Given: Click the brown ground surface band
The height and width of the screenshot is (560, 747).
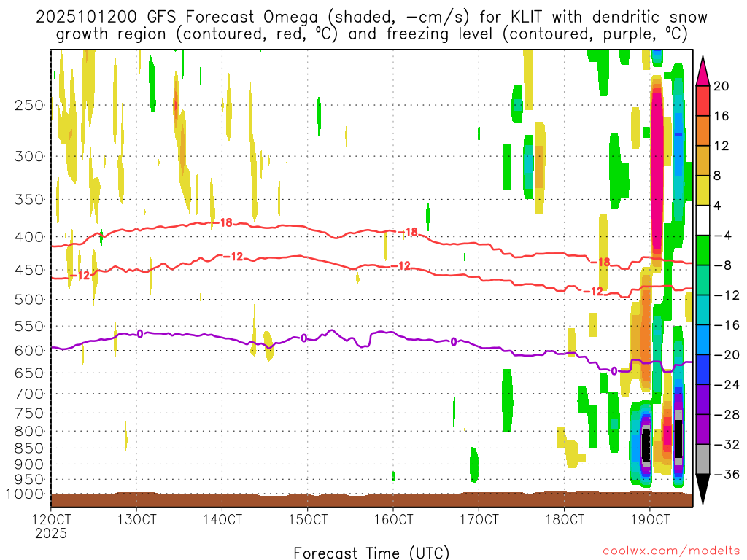Looking at the screenshot, I should coord(371,500).
